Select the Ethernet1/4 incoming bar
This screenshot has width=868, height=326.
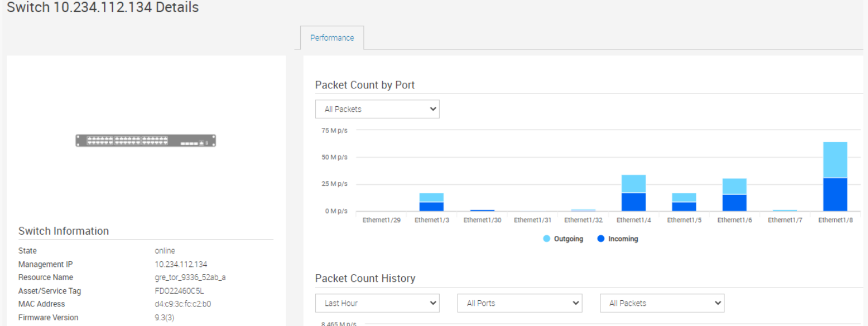(633, 202)
